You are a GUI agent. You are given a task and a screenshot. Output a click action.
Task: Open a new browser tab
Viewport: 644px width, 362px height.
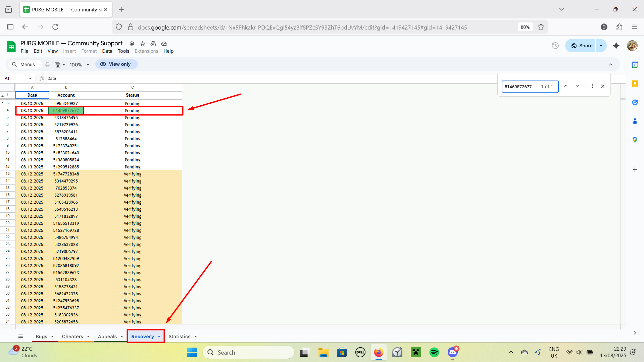point(121,10)
